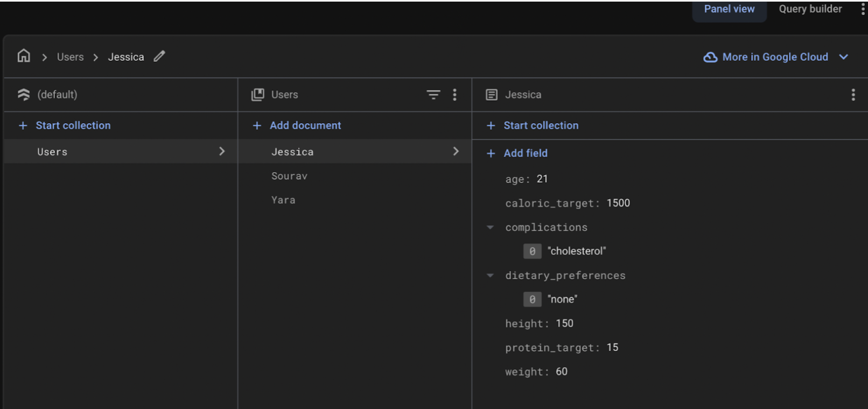
Task: Click the pencil edit path icon
Action: point(159,56)
